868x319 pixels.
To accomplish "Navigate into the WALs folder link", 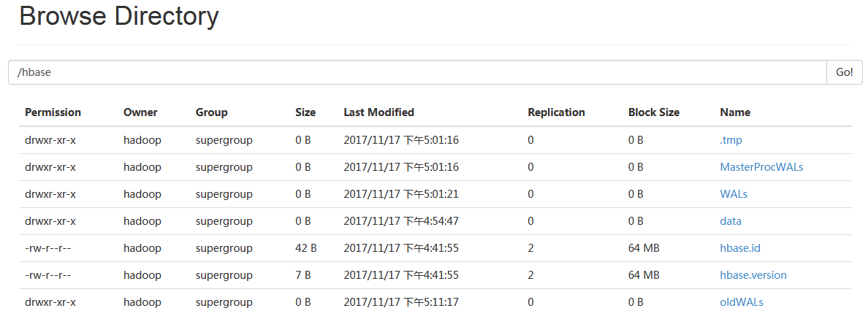I will click(x=734, y=194).
